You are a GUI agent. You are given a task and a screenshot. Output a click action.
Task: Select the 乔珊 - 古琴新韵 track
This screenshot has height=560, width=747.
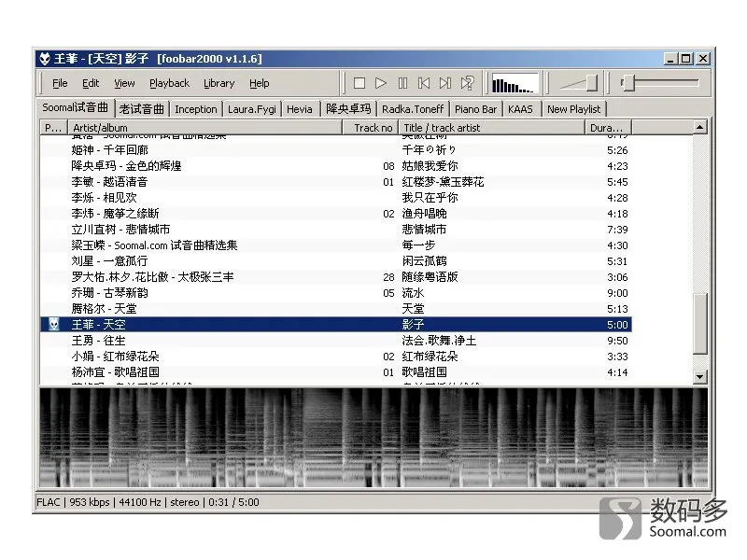click(336, 293)
